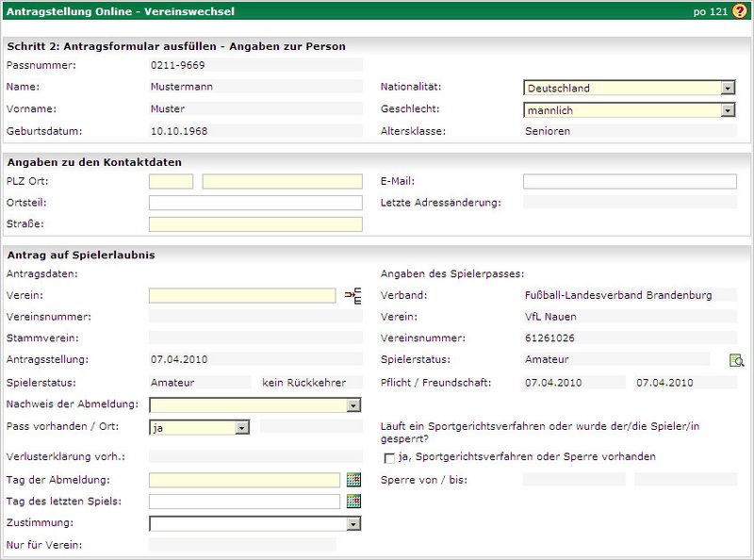The height and width of the screenshot is (560, 754).
Task: Click the Spielerstatus magnifier detail icon
Action: click(737, 360)
